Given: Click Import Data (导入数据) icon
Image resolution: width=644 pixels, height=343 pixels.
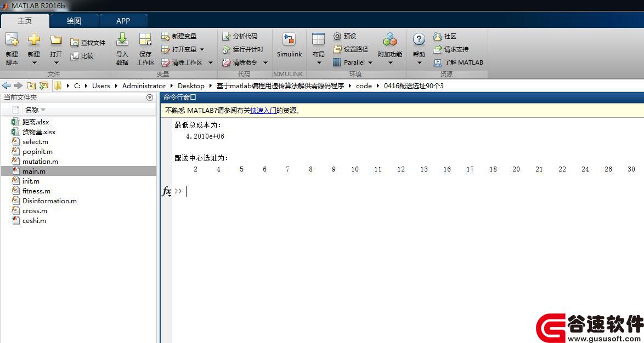Looking at the screenshot, I should click(x=122, y=39).
